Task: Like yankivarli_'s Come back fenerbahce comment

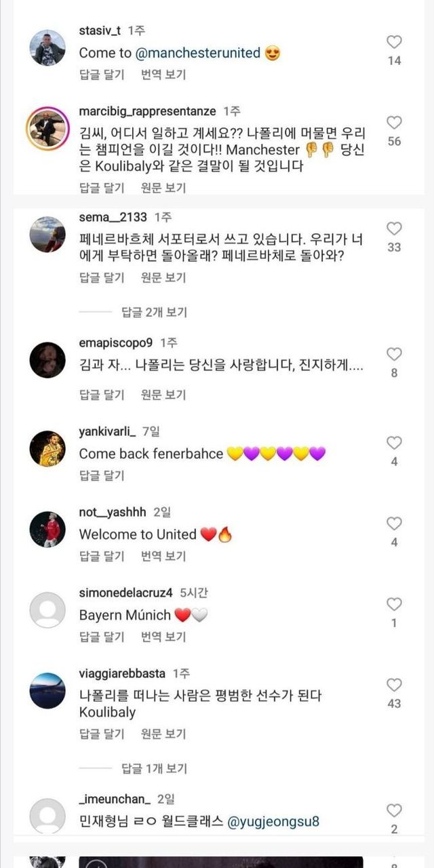Action: 394,443
